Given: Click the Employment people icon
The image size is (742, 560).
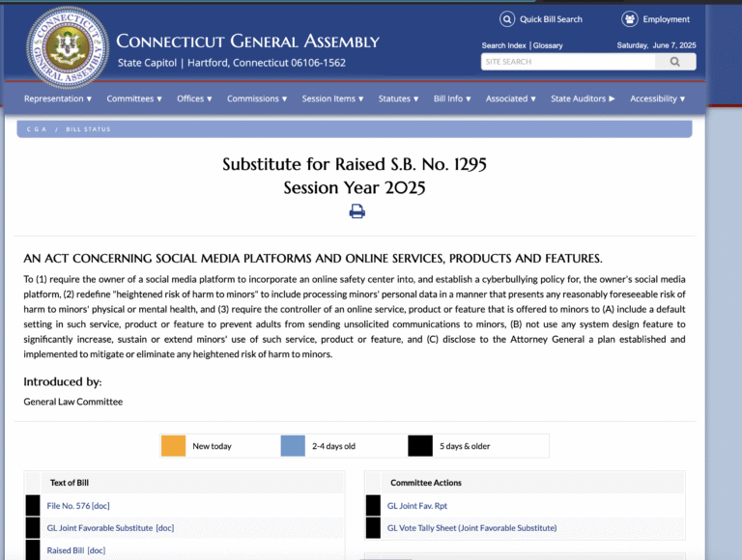Looking at the screenshot, I should coord(629,19).
